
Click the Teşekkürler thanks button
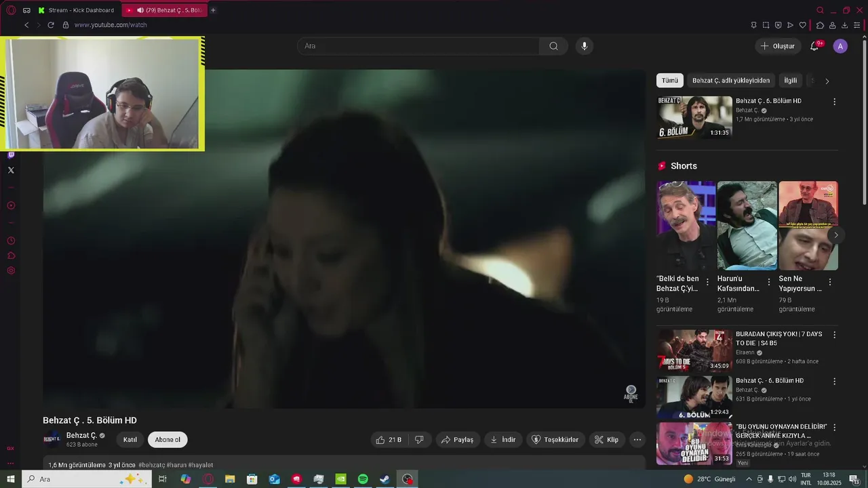click(555, 440)
